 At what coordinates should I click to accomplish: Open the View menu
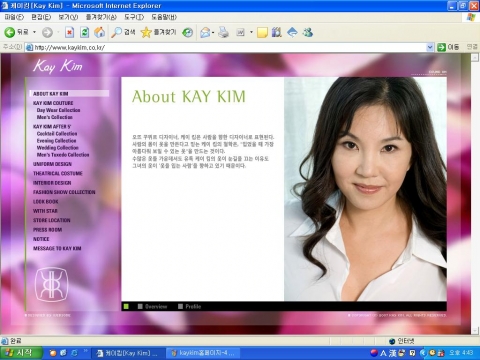point(68,17)
